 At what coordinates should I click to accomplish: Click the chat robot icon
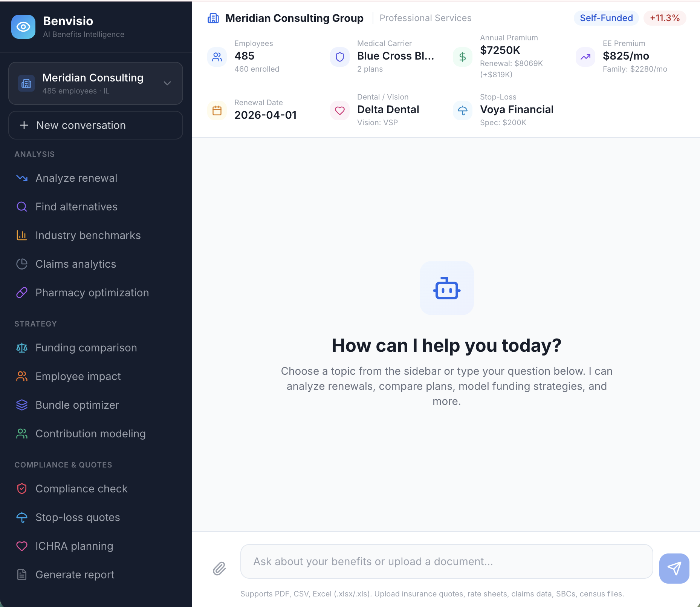[446, 288]
